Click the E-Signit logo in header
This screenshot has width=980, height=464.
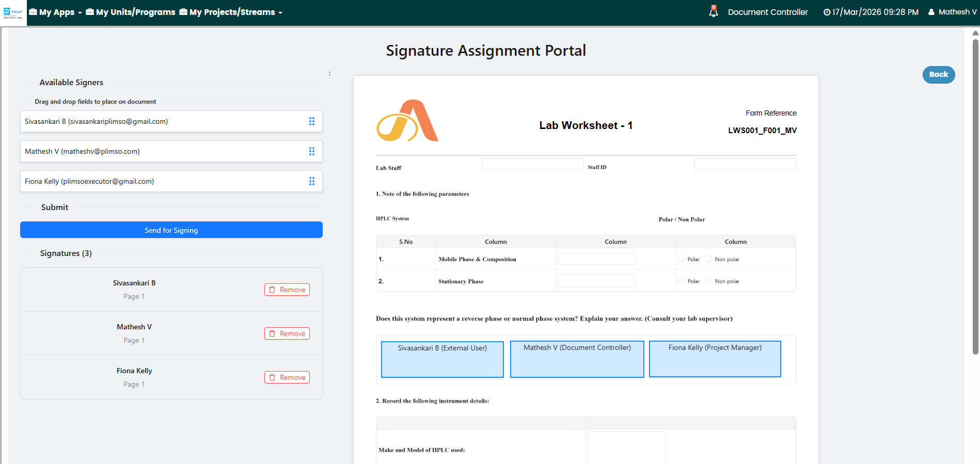click(x=13, y=12)
